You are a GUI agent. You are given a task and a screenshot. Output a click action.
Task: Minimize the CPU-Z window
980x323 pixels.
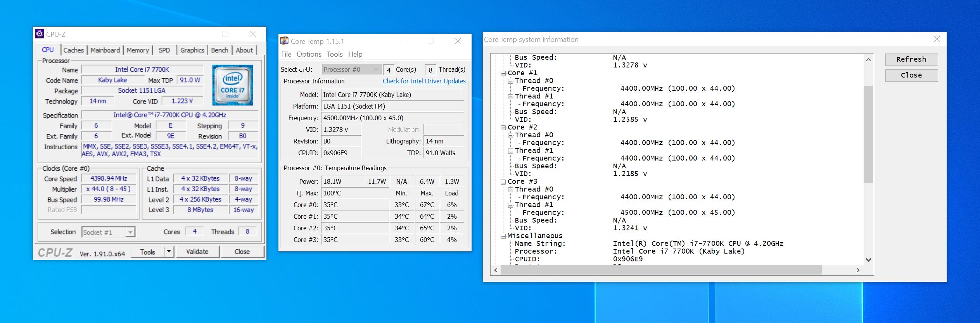pyautogui.click(x=198, y=34)
